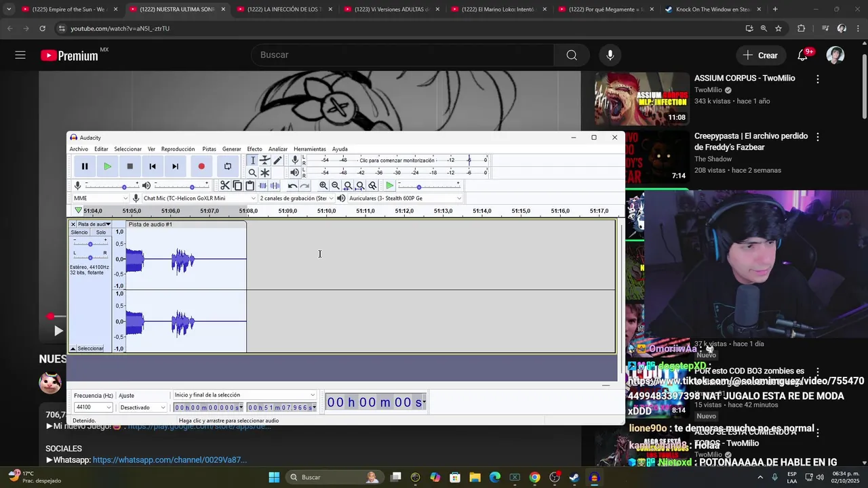Viewport: 868px width, 488px height.
Task: Select the Draw pencil tool
Action: 277,161
